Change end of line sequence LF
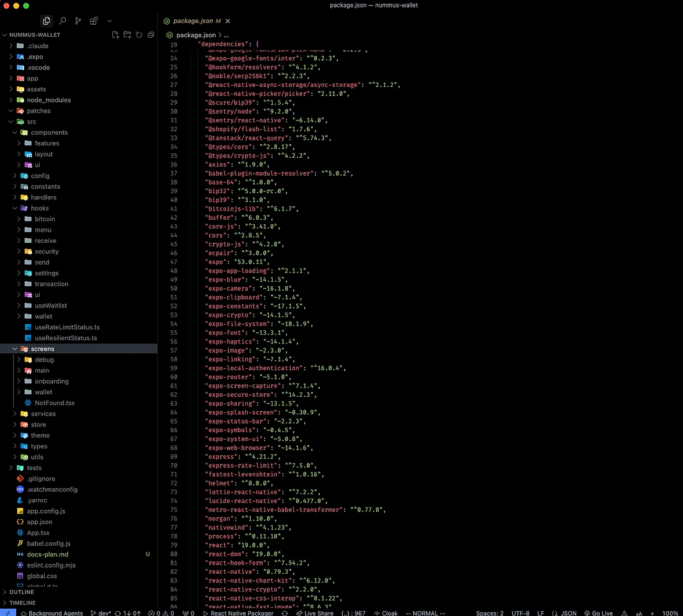 [541, 613]
